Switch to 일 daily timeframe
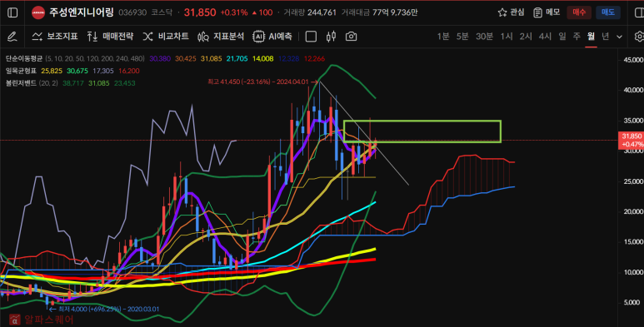This screenshot has width=644, height=327. [x=562, y=37]
